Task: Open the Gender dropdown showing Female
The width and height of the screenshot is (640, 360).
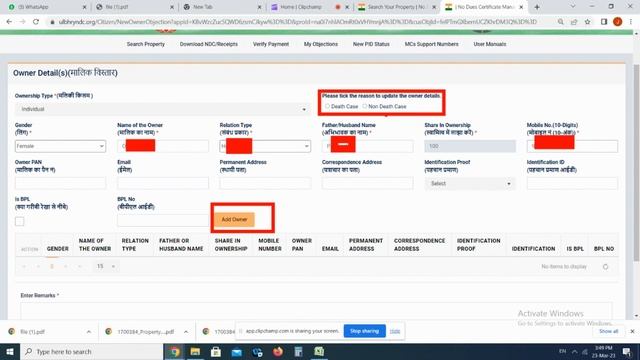Action: (60, 146)
